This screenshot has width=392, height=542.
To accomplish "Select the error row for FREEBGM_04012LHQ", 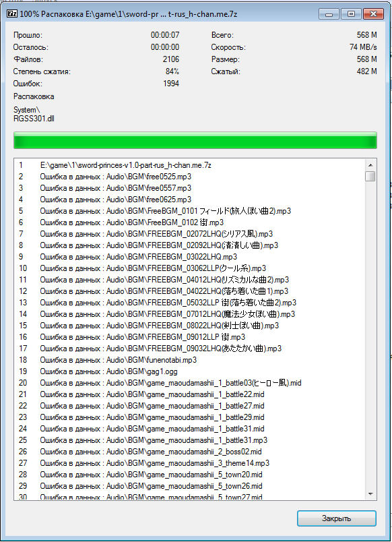I will click(x=189, y=280).
